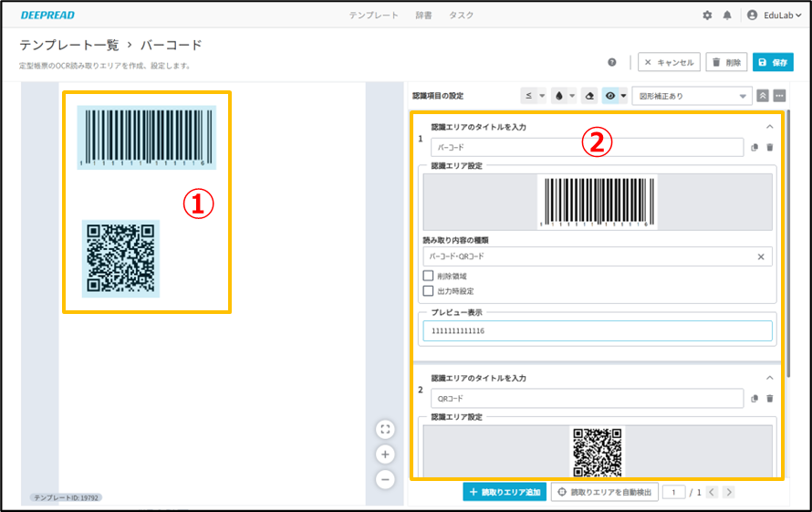Screen dimensions: 812x512
Task: Click テンプレート一覧 breadcrumb link
Action: click(68, 45)
